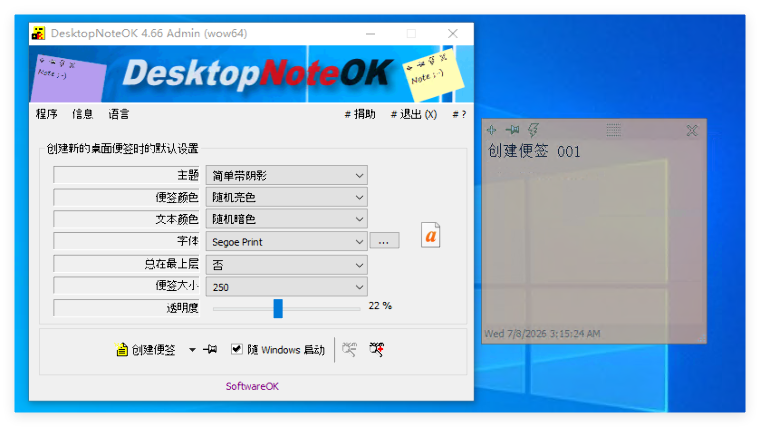This screenshot has height=427, width=760.
Task: Click the 创建便签 button label
Action: pyautogui.click(x=153, y=349)
